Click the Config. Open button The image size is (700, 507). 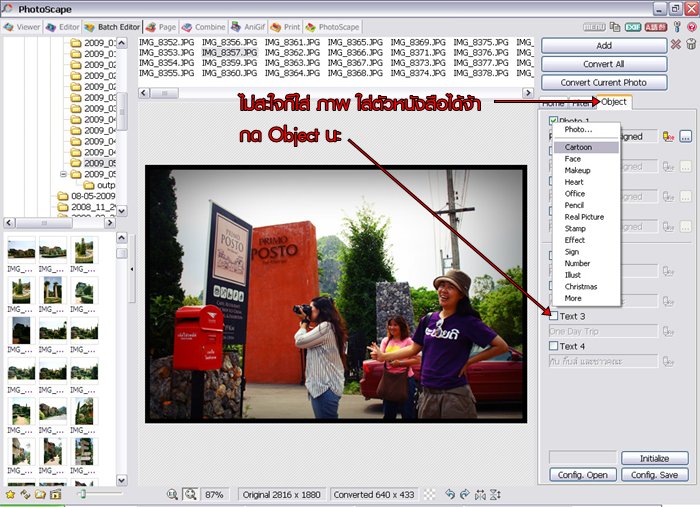583,475
